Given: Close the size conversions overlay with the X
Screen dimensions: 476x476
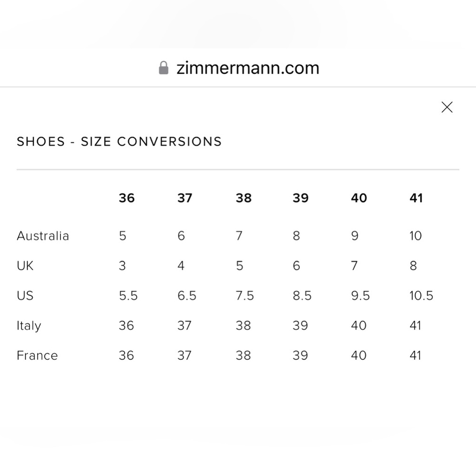Looking at the screenshot, I should [x=447, y=107].
